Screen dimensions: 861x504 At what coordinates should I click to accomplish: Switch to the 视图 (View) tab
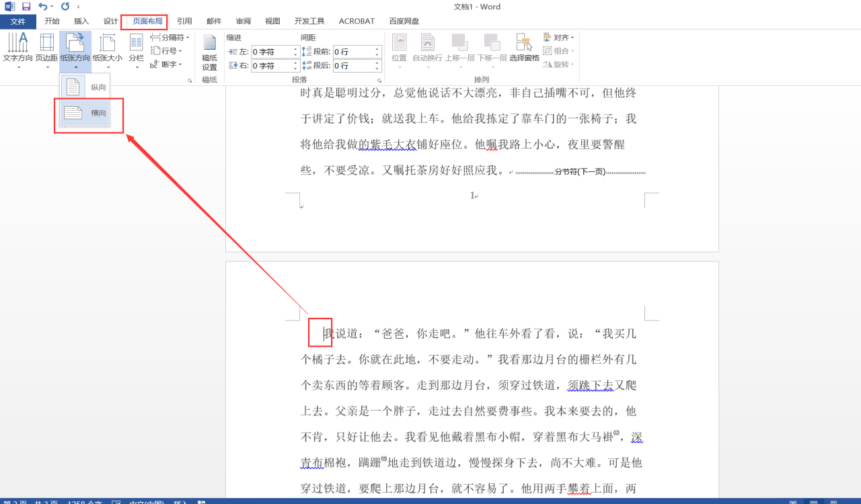[272, 22]
